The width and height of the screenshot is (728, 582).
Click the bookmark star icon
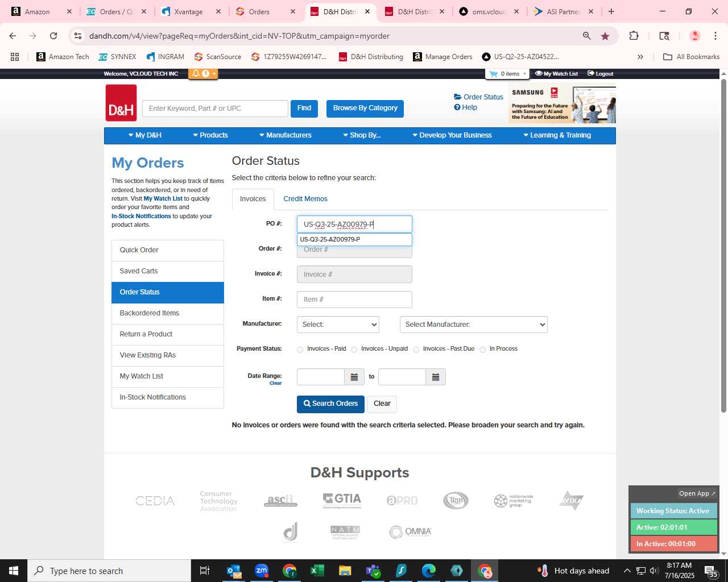[605, 36]
